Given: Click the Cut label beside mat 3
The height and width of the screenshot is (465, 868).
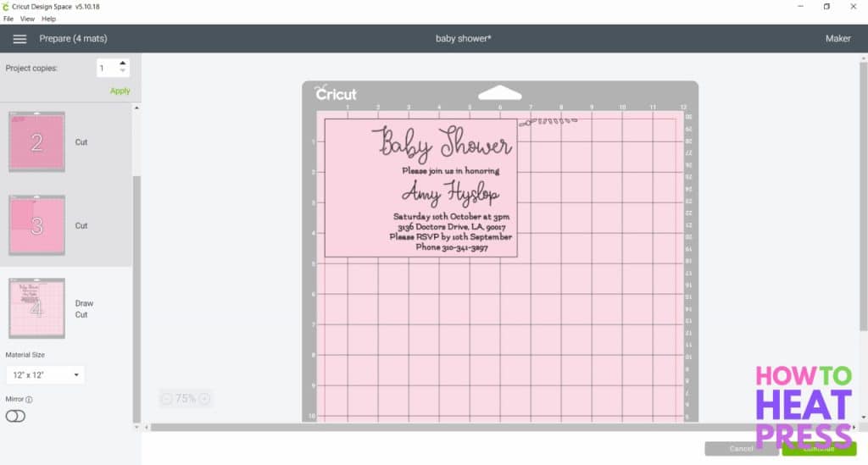Looking at the screenshot, I should point(81,225).
